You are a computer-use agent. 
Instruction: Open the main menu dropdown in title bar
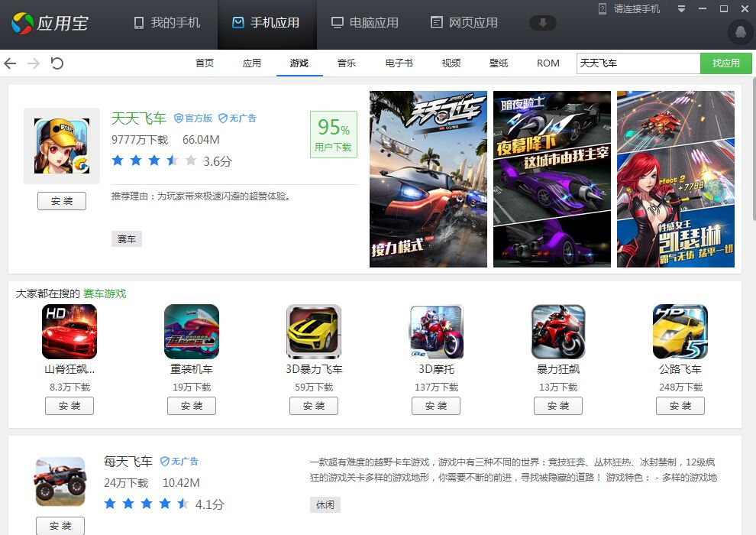681,9
